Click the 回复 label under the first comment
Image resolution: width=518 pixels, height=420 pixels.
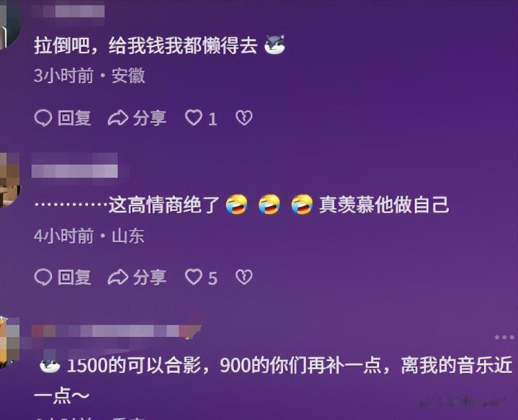[x=74, y=118]
